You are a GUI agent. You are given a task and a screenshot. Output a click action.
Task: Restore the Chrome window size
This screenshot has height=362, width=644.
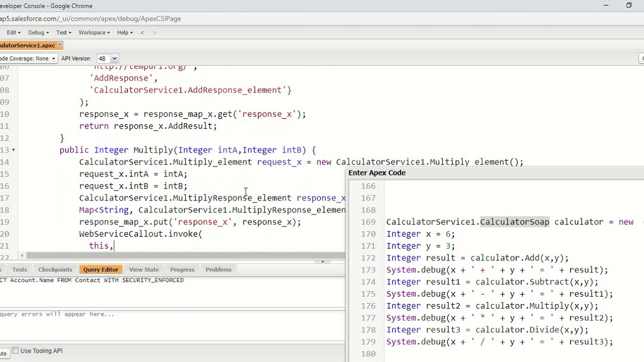click(629, 6)
